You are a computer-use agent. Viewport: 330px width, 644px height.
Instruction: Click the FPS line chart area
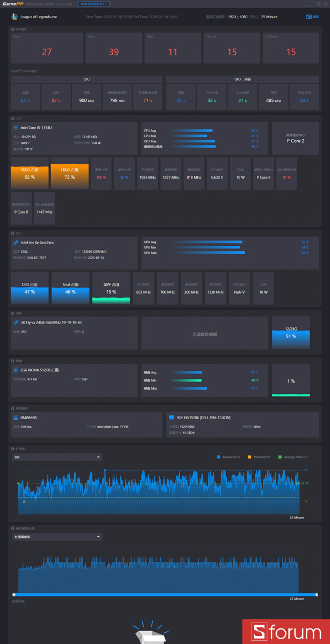point(158,491)
